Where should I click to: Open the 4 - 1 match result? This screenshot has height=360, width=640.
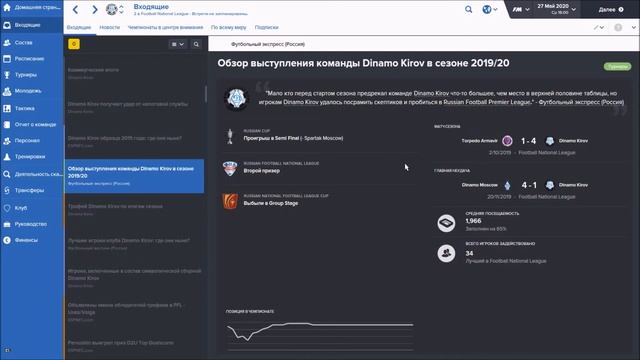[x=529, y=185]
